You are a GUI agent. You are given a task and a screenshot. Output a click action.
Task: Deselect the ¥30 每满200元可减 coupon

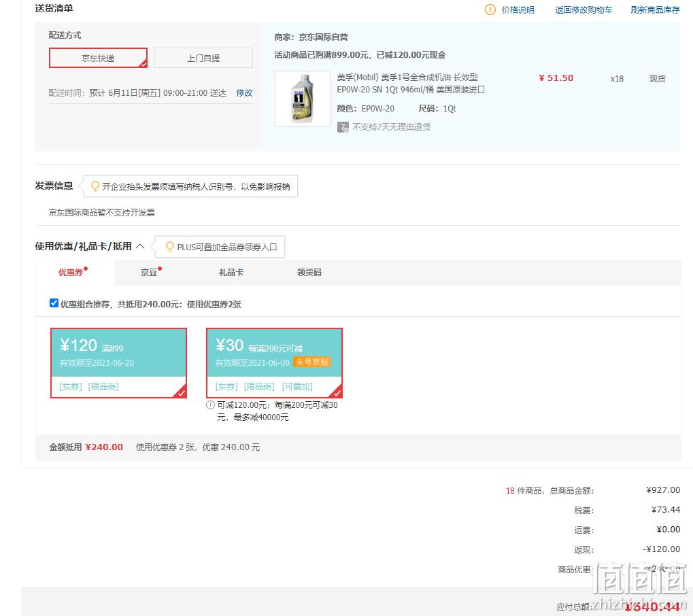(275, 363)
